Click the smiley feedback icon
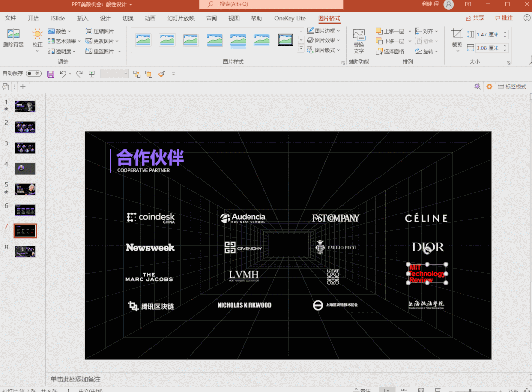 pos(527,18)
